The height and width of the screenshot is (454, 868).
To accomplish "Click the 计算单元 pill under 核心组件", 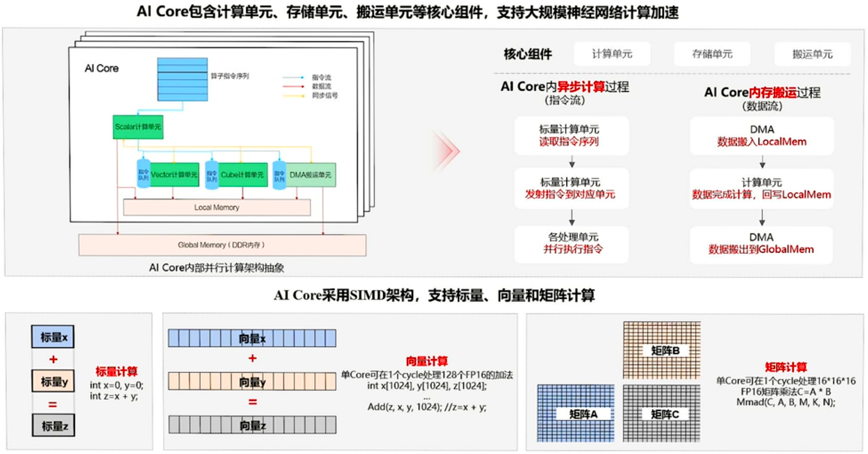I will pyautogui.click(x=612, y=54).
